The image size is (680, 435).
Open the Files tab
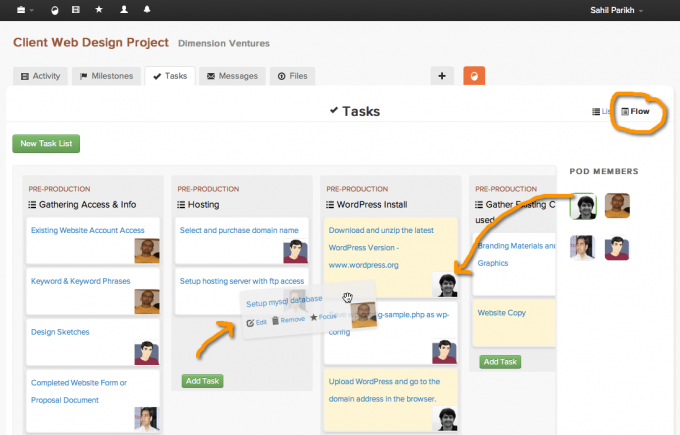(x=292, y=76)
